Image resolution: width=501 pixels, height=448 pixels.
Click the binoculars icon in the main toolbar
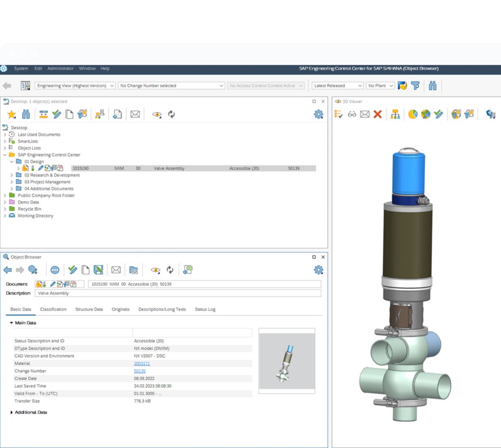[433, 86]
